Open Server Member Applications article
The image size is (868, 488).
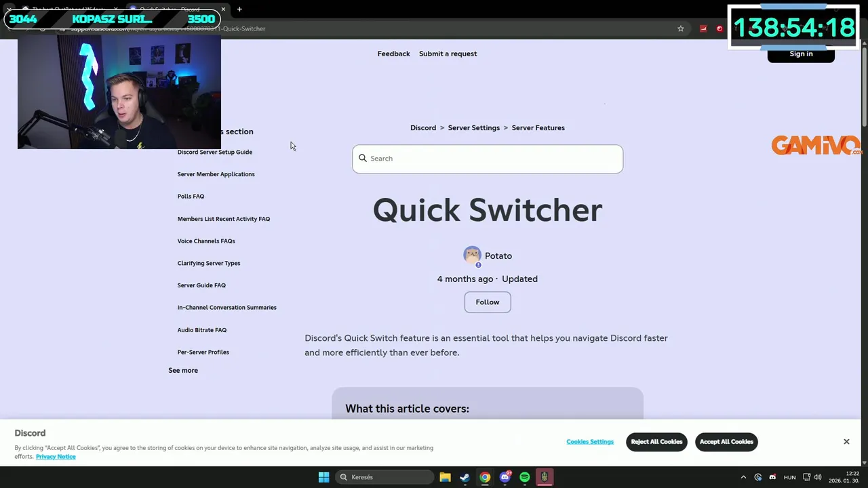tap(216, 174)
